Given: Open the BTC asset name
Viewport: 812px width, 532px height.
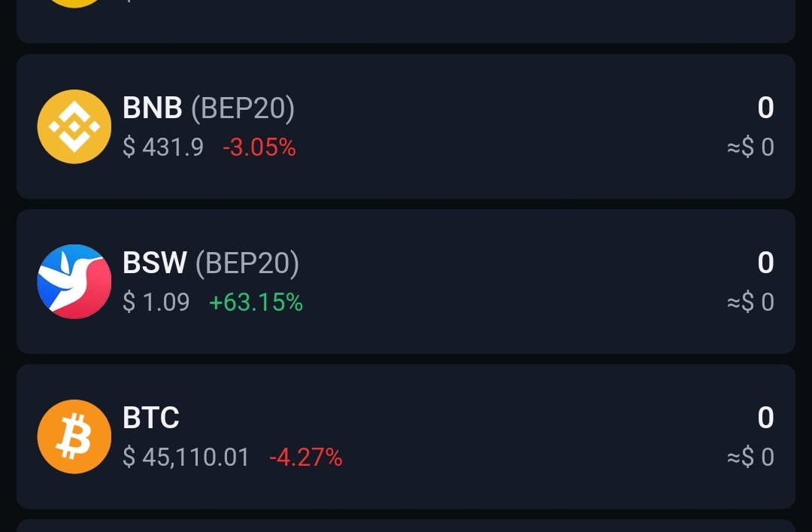Looking at the screenshot, I should tap(150, 418).
